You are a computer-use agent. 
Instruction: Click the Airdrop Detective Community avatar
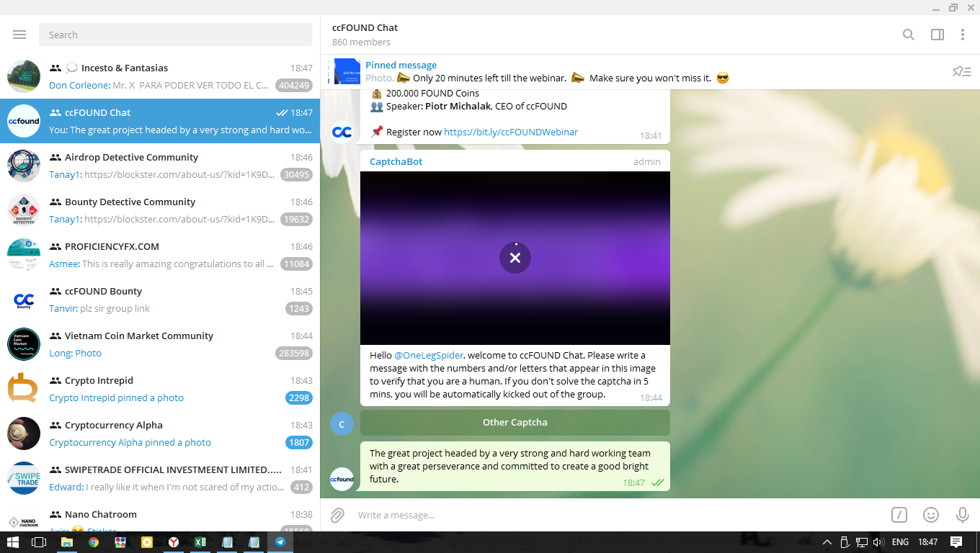pos(24,166)
